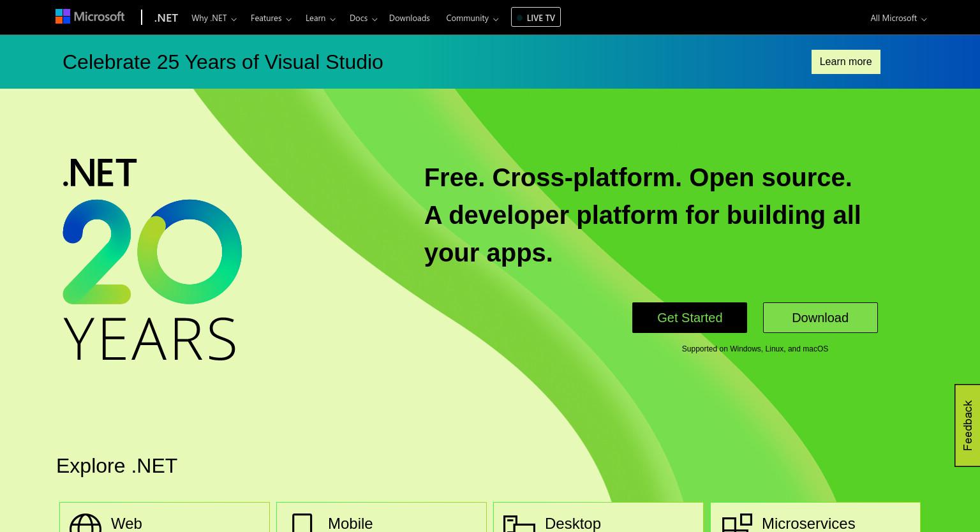Click the Microservices icon
The height and width of the screenshot is (532, 980).
[737, 522]
